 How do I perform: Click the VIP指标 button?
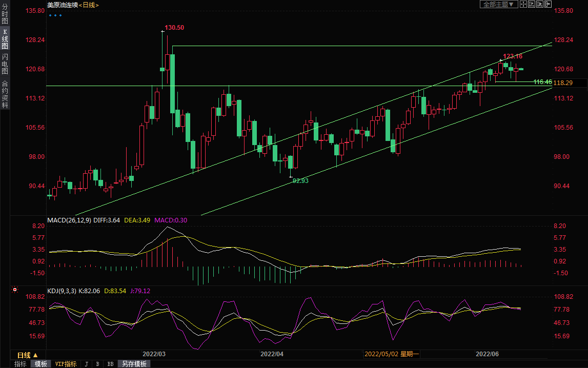[66, 364]
